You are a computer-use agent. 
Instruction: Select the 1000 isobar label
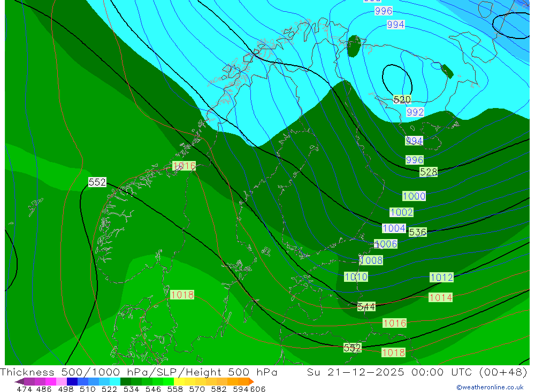[414, 196]
